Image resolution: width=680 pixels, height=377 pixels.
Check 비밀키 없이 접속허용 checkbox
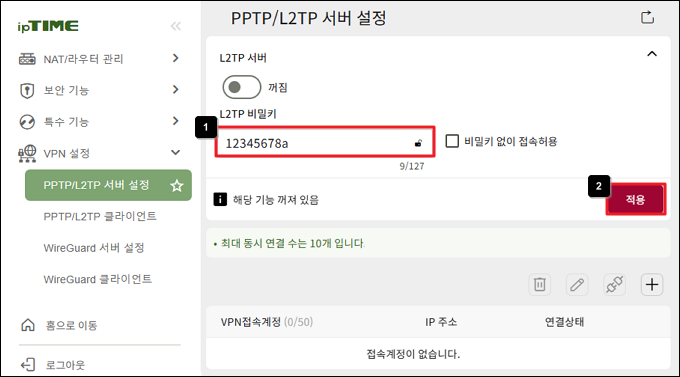tap(452, 141)
